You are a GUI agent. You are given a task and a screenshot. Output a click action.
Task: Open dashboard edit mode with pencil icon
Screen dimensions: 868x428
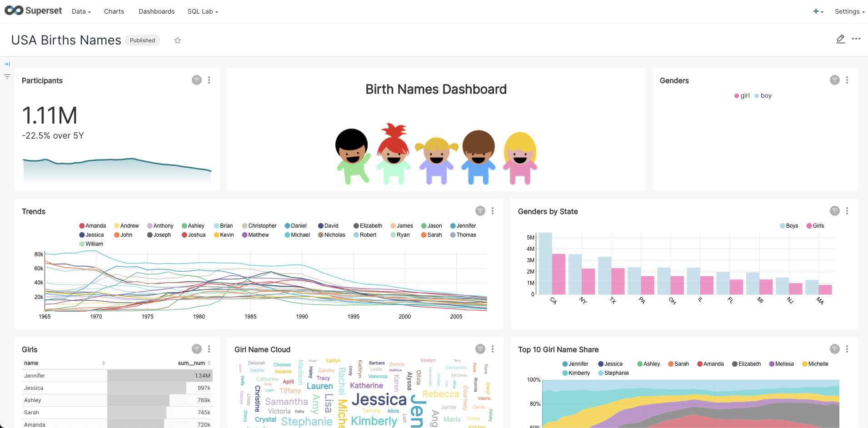(x=840, y=39)
